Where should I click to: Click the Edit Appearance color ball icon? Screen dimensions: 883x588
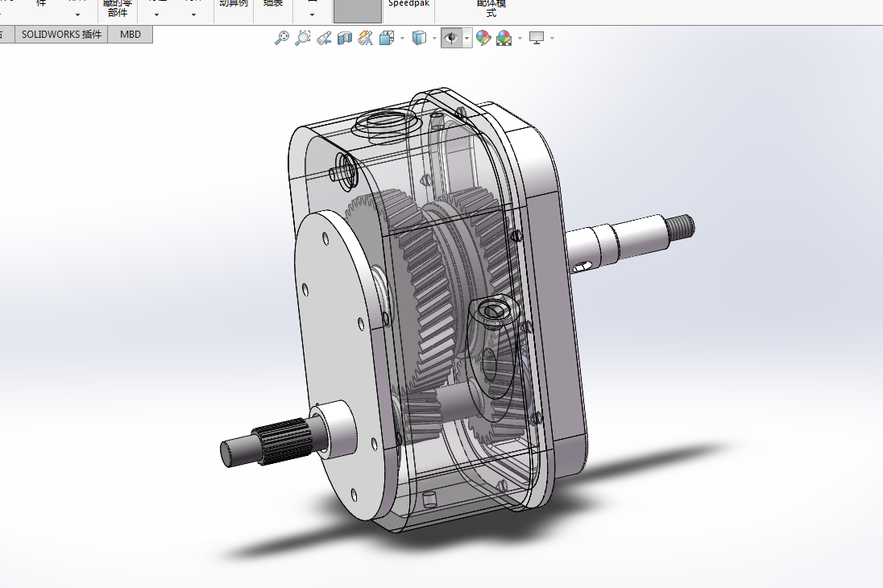pos(483,39)
